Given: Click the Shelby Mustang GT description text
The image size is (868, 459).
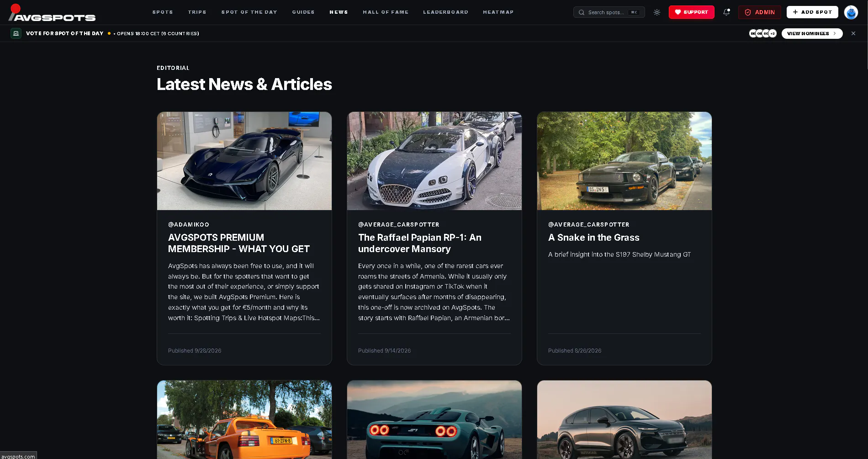Looking at the screenshot, I should [x=619, y=254].
